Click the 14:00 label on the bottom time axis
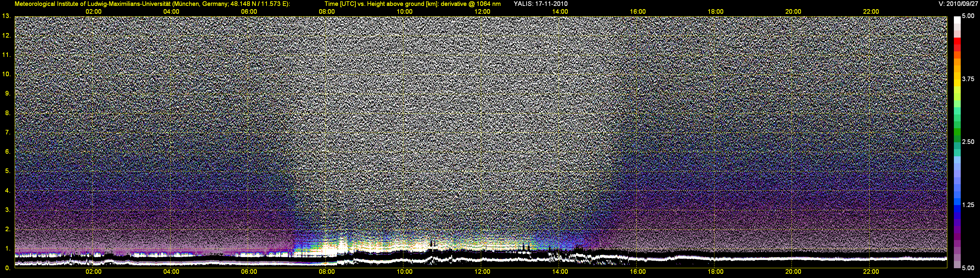The width and height of the screenshot is (980, 278). (x=560, y=271)
